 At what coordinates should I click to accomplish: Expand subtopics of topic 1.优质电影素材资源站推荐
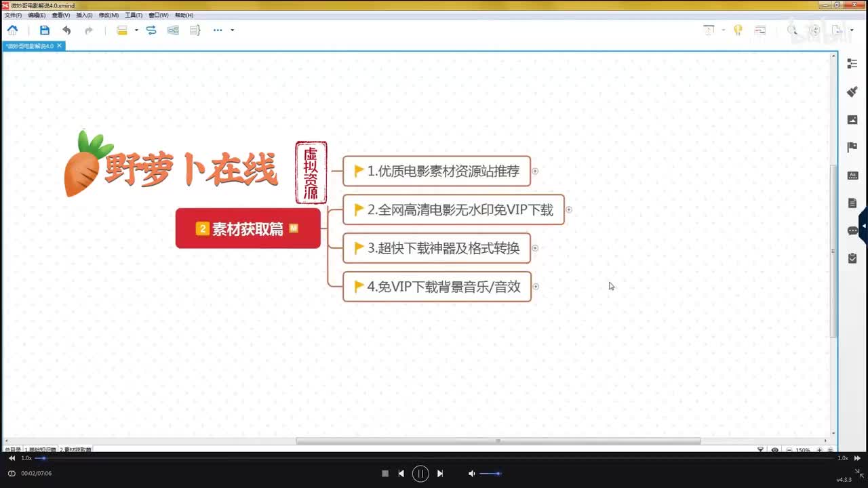pyautogui.click(x=535, y=171)
